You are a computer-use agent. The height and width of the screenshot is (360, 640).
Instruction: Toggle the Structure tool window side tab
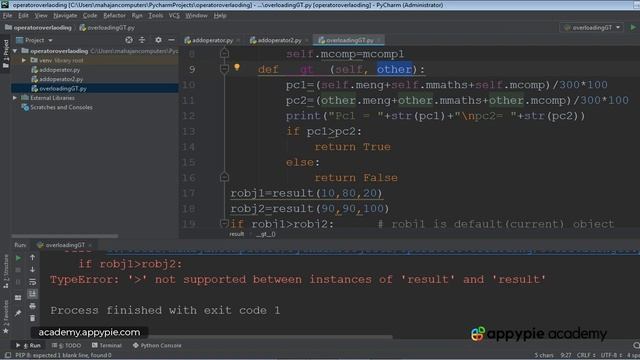coord(5,271)
